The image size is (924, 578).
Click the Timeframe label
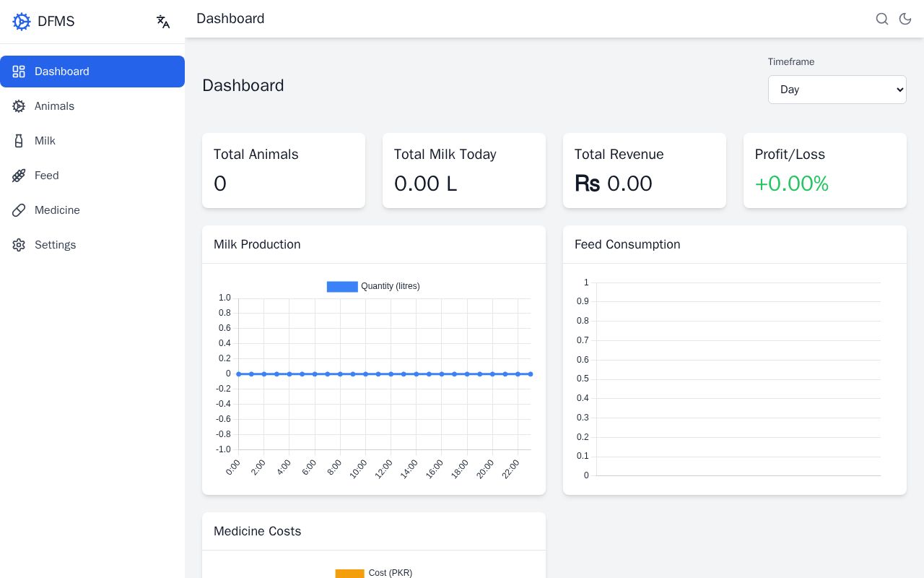point(791,62)
